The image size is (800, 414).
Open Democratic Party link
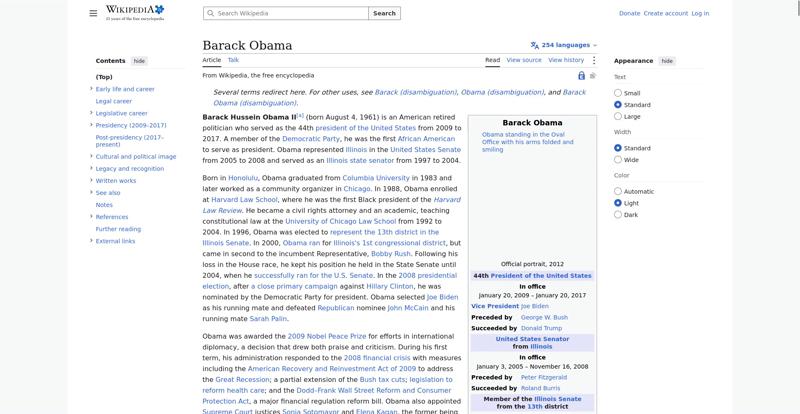click(x=311, y=139)
